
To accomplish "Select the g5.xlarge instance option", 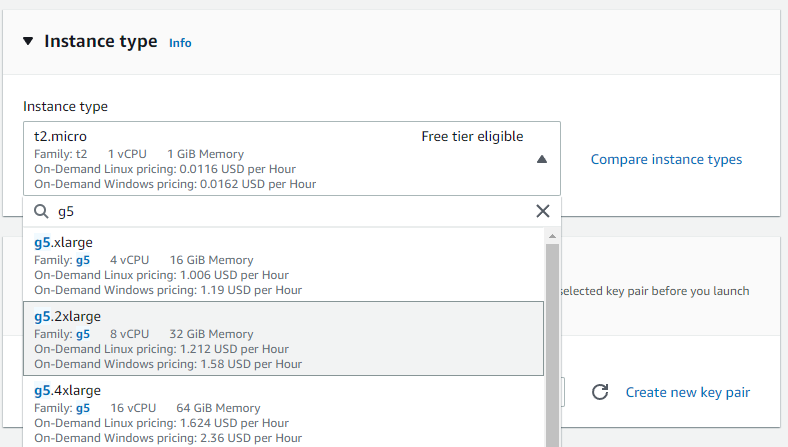I will [283, 265].
